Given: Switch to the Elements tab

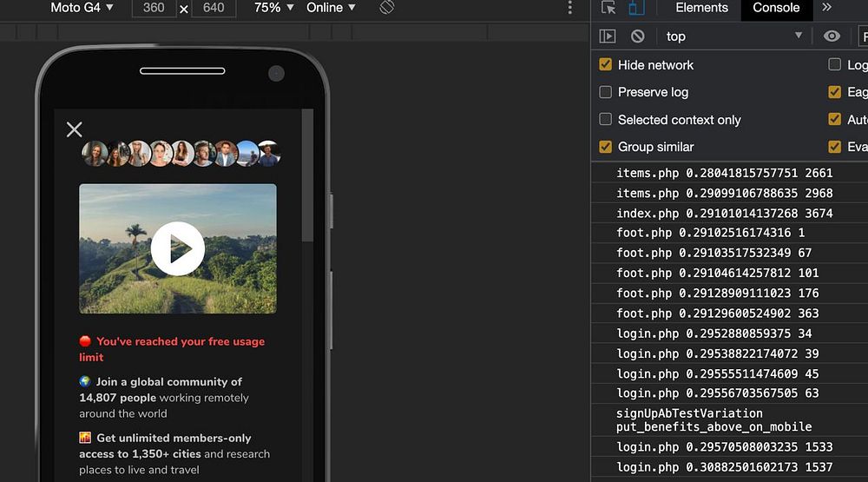Looking at the screenshot, I should [x=701, y=8].
